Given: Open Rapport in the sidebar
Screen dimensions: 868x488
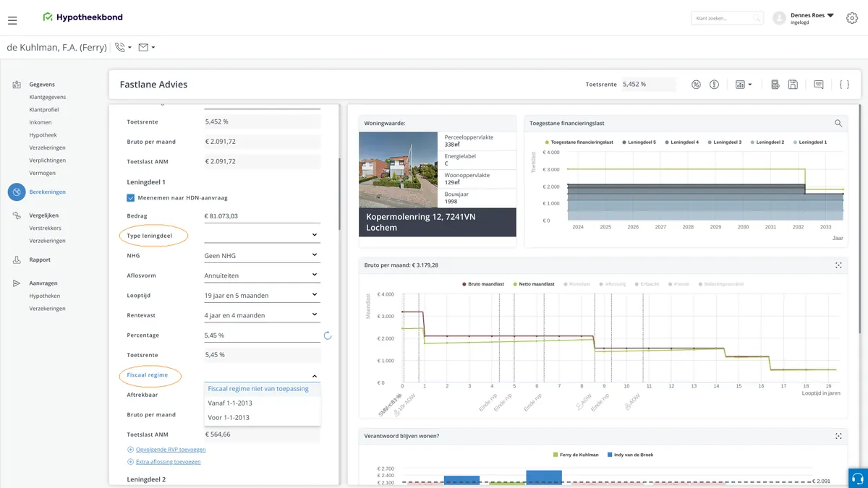Looking at the screenshot, I should 40,260.
